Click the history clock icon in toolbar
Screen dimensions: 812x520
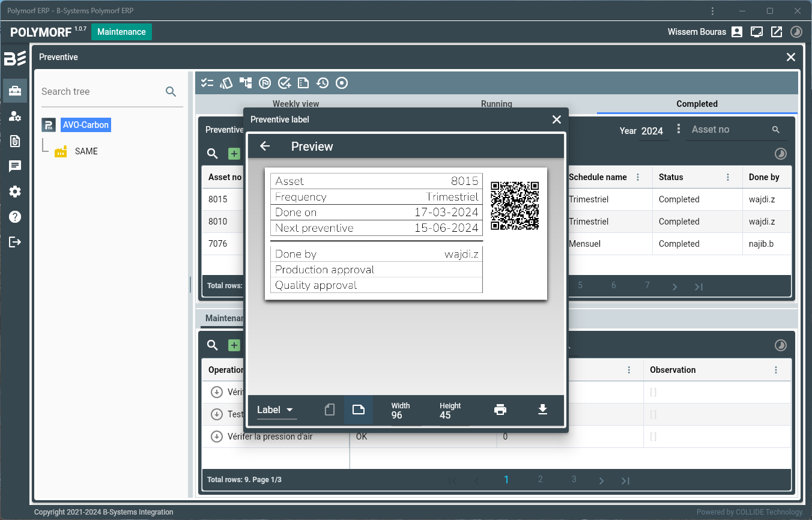pos(323,83)
